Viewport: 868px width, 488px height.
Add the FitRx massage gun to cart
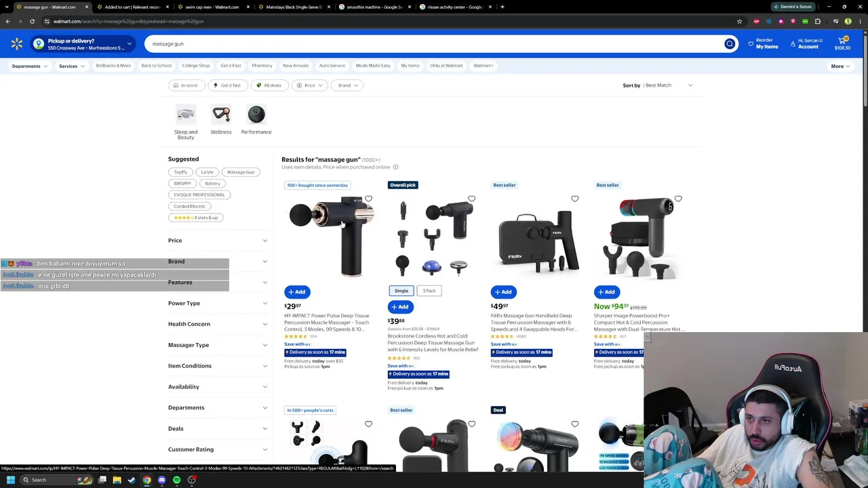tap(503, 292)
